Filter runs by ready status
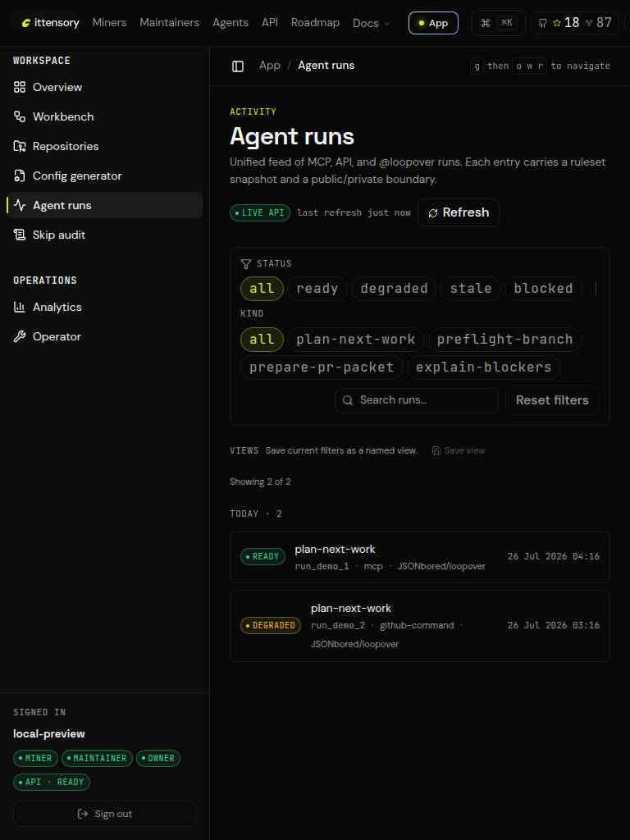 (317, 289)
